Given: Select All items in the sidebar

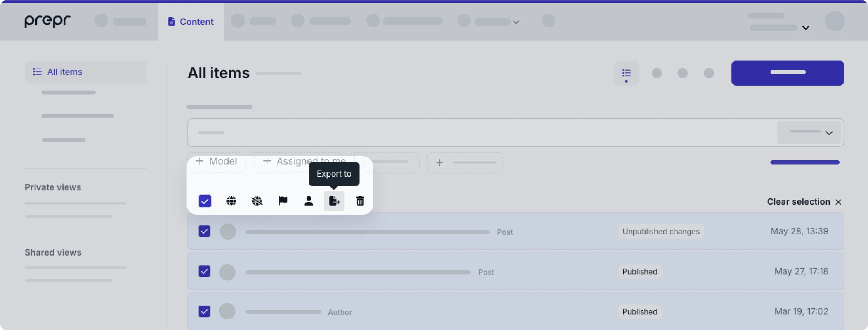Looking at the screenshot, I should point(86,72).
